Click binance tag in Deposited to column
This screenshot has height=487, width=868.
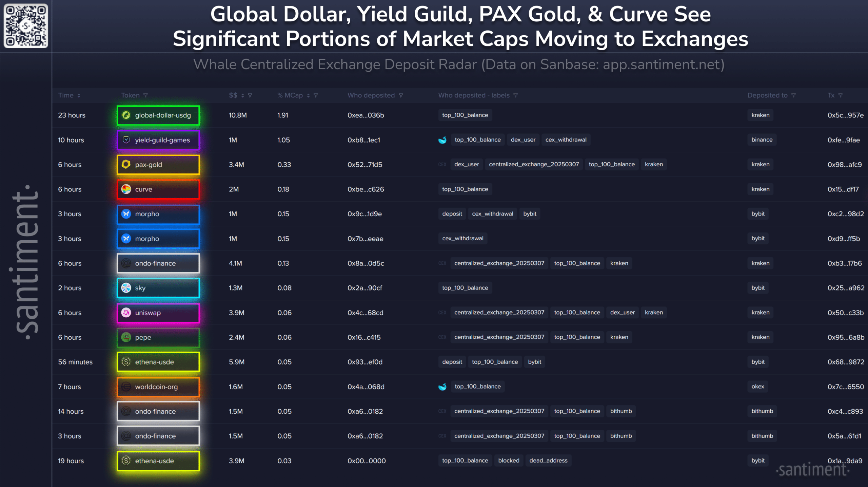point(762,139)
